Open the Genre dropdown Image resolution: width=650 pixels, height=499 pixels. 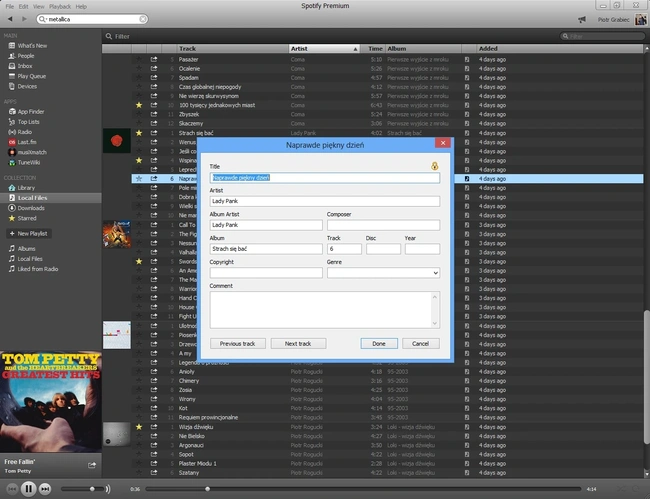(383, 273)
